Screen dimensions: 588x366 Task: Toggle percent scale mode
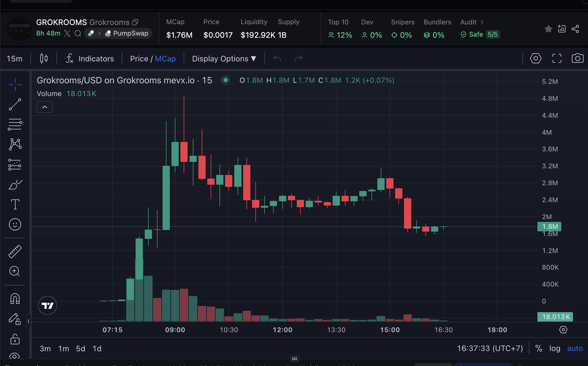(x=539, y=349)
